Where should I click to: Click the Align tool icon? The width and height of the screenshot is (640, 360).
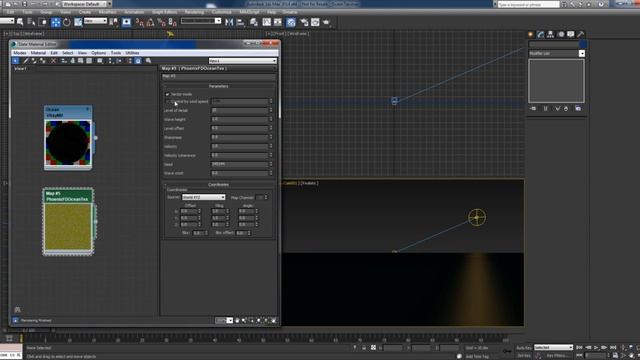pyautogui.click(x=240, y=22)
